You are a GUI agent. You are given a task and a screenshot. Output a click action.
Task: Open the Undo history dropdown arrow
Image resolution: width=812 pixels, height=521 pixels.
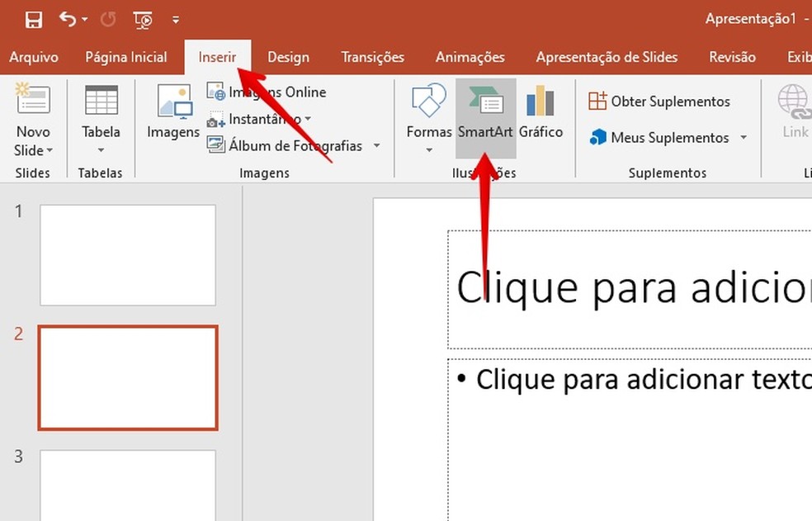(84, 20)
